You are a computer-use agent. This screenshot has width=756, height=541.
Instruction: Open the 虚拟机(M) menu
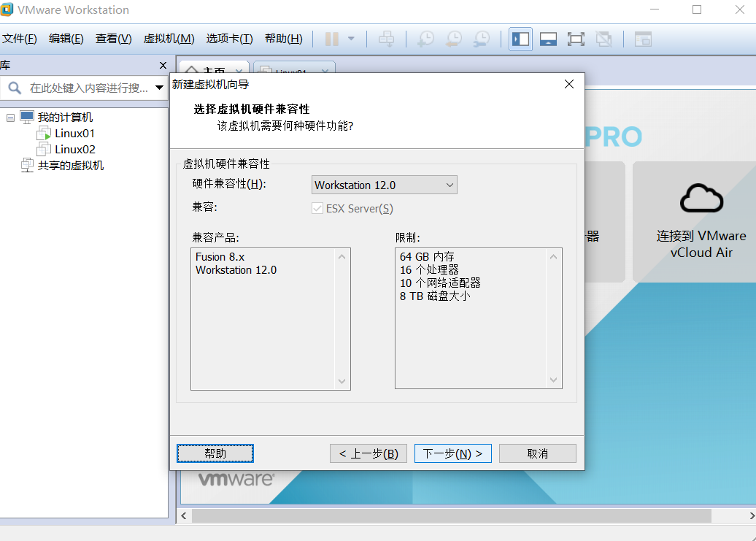tap(169, 39)
